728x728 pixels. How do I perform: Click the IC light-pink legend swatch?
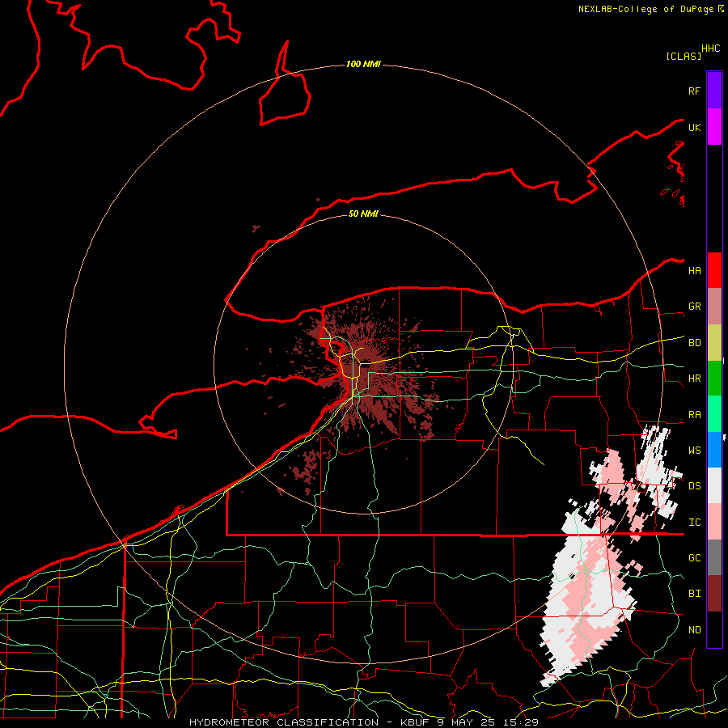click(714, 522)
